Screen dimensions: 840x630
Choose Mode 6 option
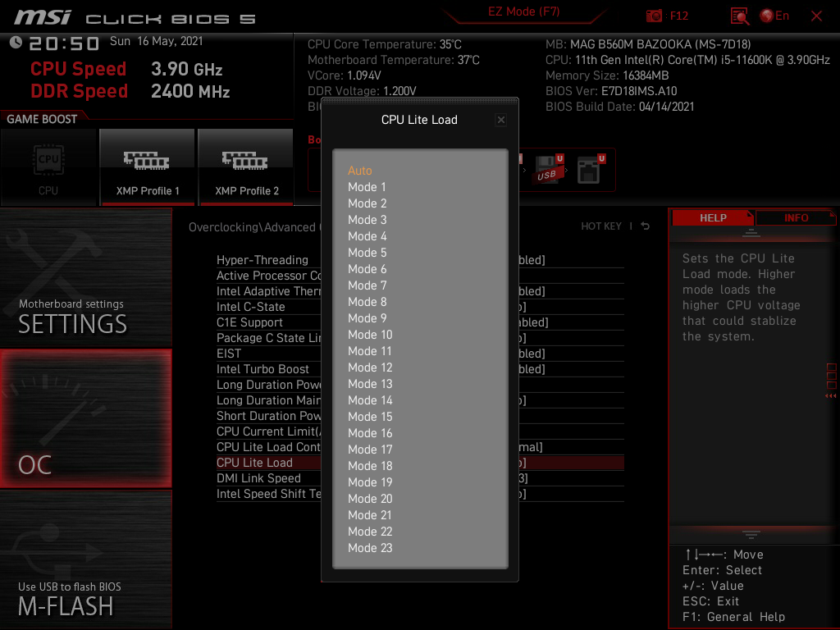pos(367,269)
